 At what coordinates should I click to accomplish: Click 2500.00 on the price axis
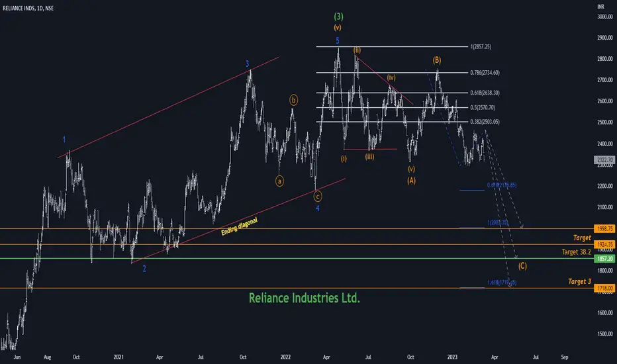(605, 122)
